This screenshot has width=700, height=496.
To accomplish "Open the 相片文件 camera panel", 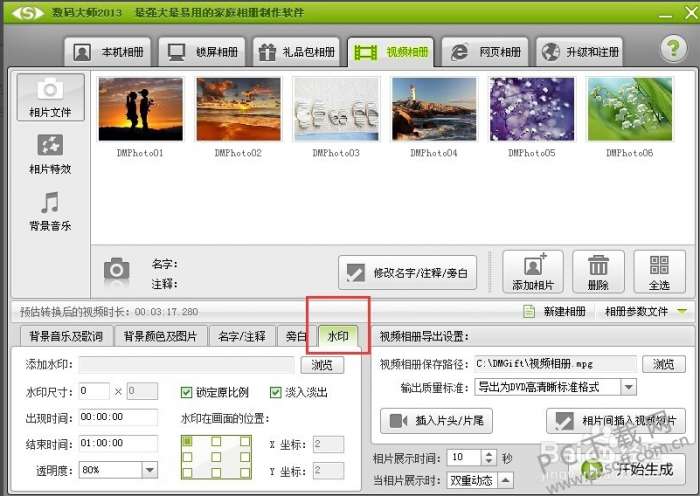I will (50, 97).
